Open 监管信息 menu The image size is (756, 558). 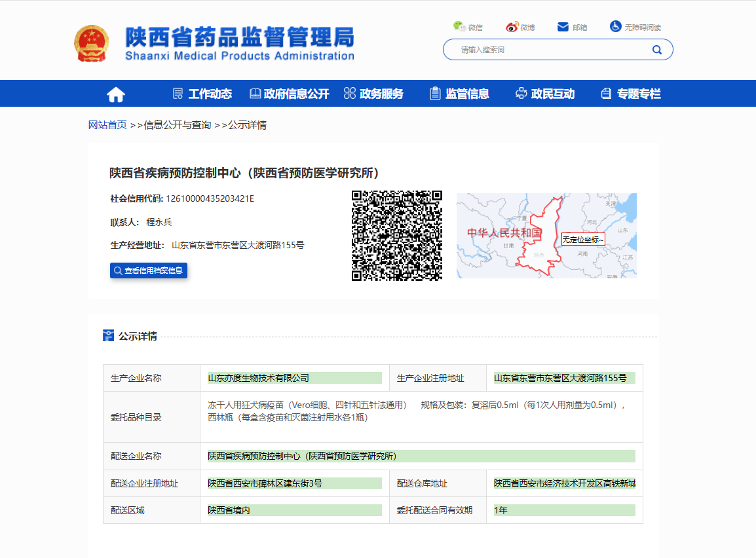pos(459,94)
